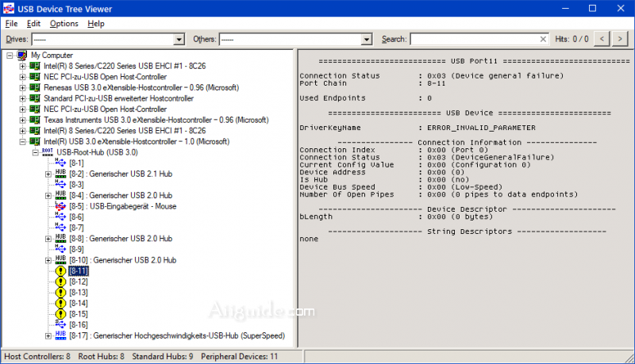Select the NEC PCI-zu-USB Open Host-Controller first entry
635x364 pixels.
tap(106, 76)
